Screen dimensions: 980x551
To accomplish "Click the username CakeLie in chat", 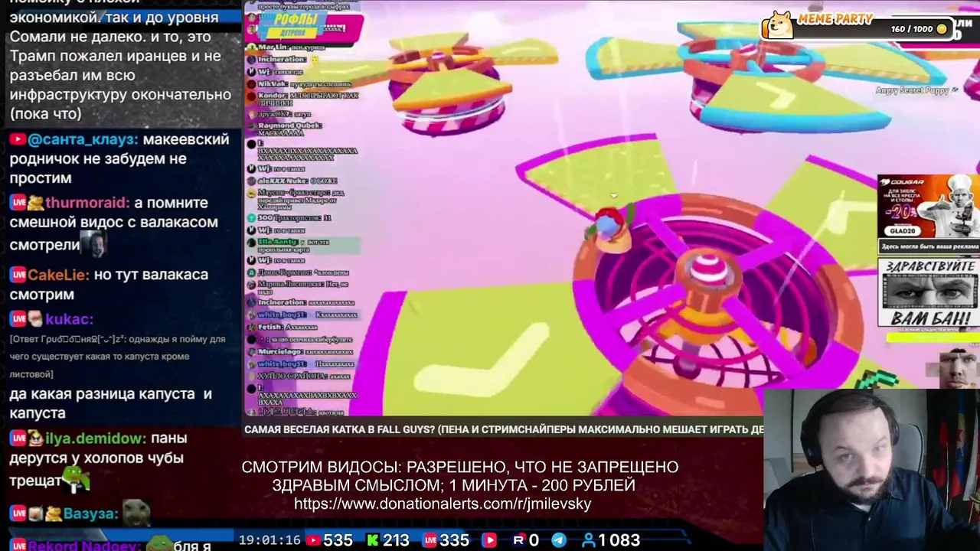I will click(58, 275).
